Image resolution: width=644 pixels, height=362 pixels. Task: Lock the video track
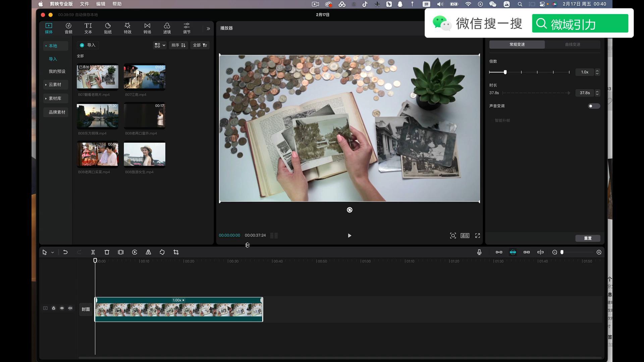[54, 308]
